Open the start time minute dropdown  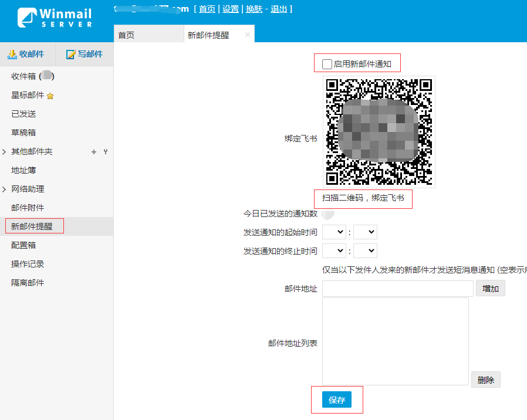tap(365, 232)
